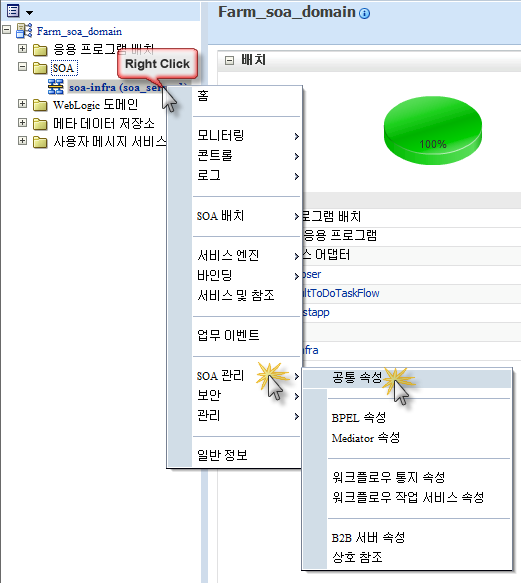The height and width of the screenshot is (583, 521).
Task: Open the 바인딩 submenu
Action: tap(245, 276)
